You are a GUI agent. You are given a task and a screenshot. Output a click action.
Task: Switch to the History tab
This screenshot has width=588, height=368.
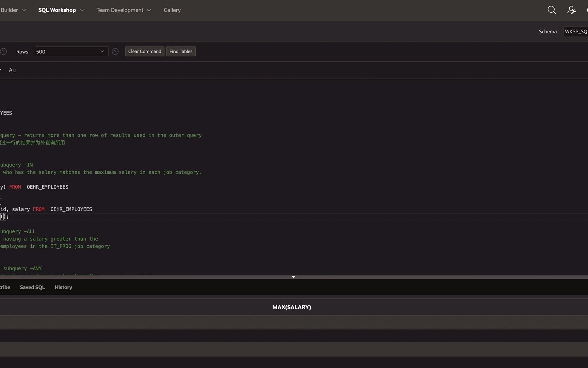63,287
